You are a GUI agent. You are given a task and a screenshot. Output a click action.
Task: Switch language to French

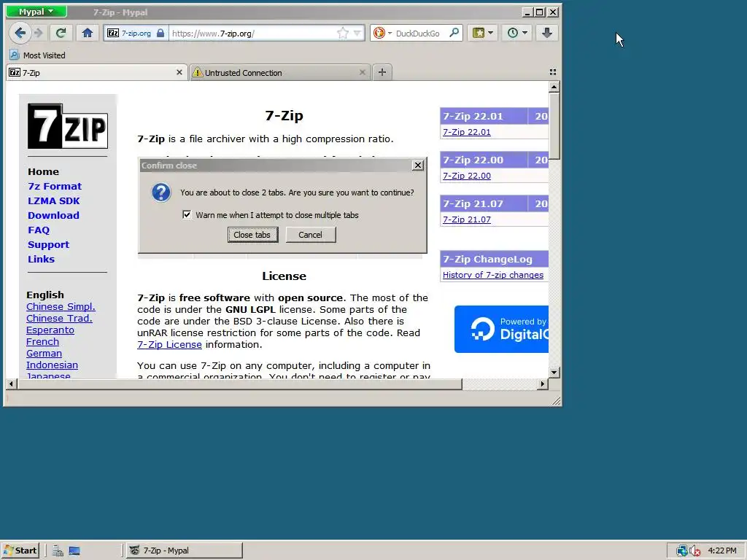pos(42,341)
